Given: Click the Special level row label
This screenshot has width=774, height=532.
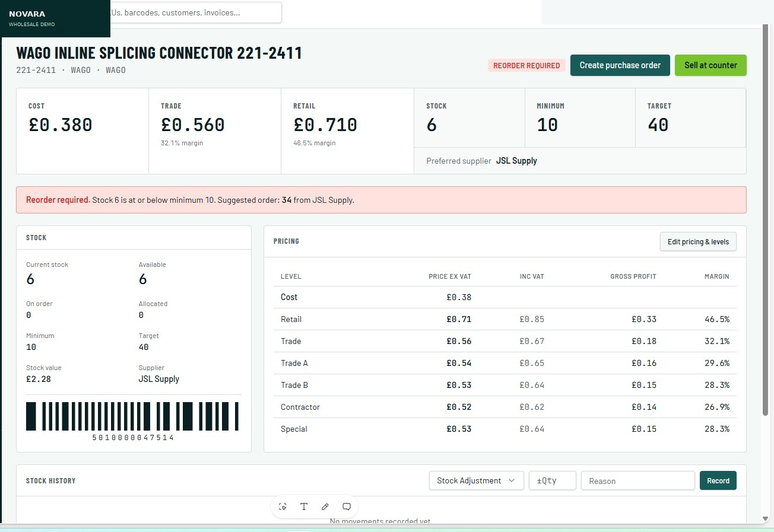Looking at the screenshot, I should pos(294,429).
